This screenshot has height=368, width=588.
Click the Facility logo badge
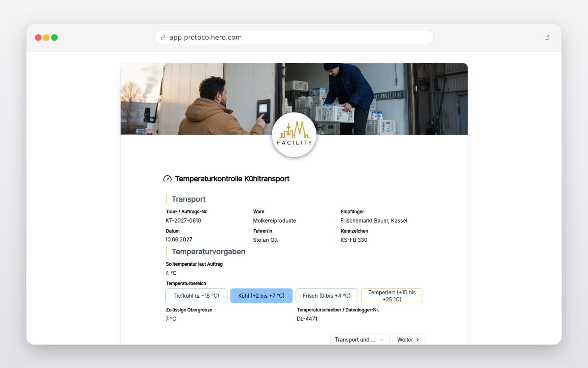click(x=294, y=135)
